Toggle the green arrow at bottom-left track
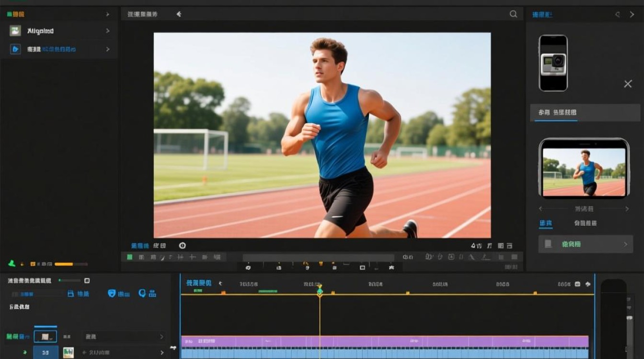The width and height of the screenshot is (644, 359). coord(25,352)
